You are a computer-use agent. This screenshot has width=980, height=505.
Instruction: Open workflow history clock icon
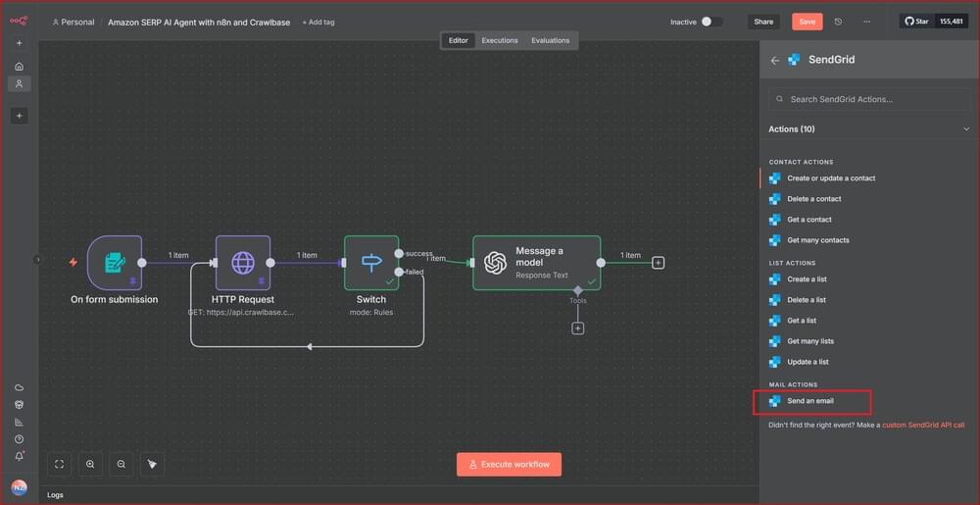point(838,22)
